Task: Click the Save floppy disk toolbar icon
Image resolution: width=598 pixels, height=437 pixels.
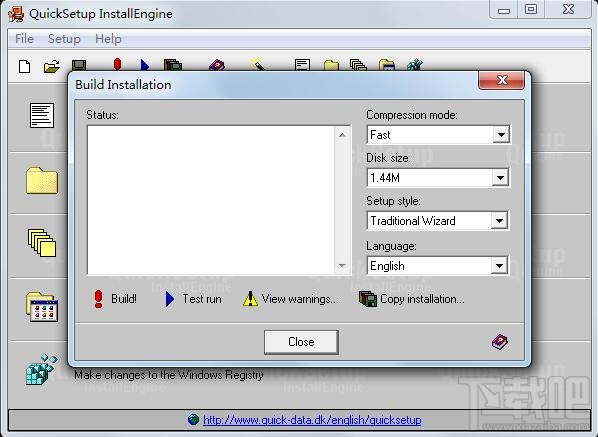Action: (79, 65)
